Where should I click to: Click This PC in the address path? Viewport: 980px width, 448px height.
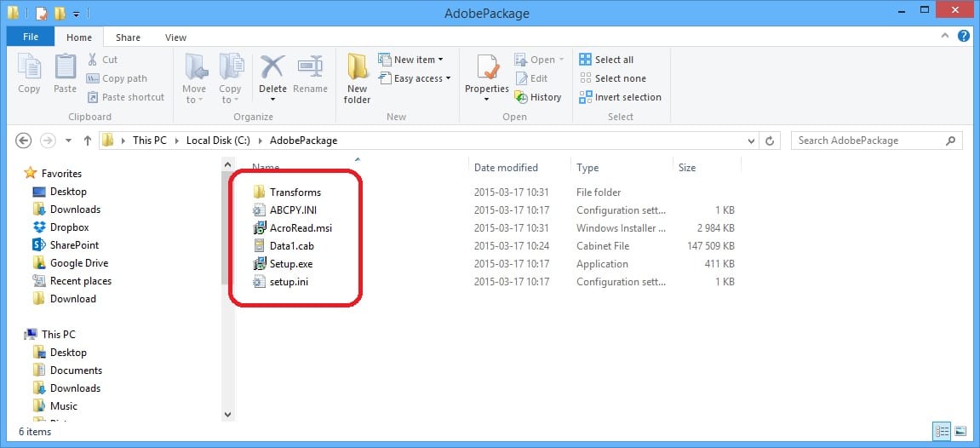tap(149, 141)
